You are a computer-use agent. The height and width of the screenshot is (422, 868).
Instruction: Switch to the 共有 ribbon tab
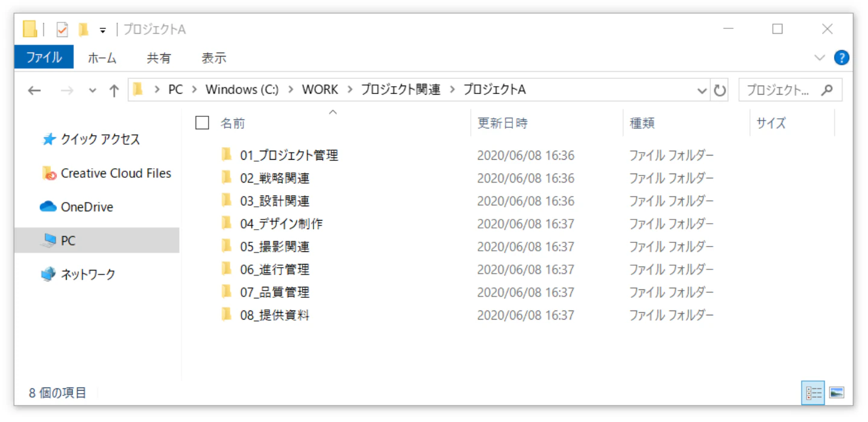(x=159, y=58)
